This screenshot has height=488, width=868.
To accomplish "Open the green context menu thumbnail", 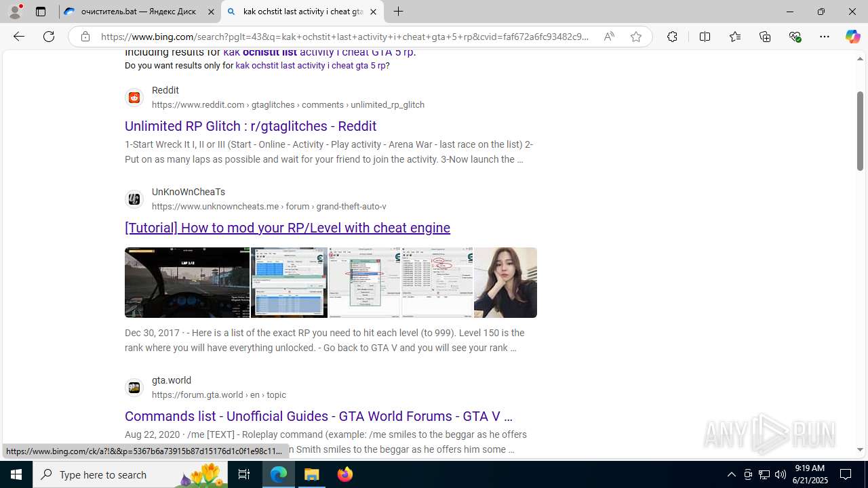I will (x=365, y=283).
